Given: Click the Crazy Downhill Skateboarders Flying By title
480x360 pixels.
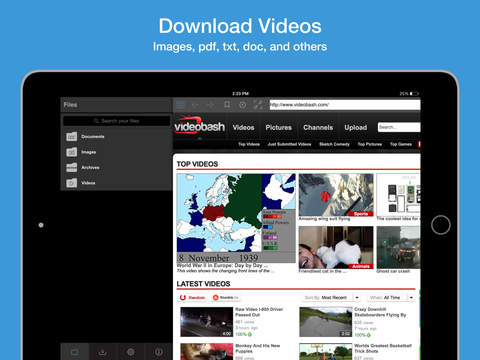Looking at the screenshot, I should tap(380, 312).
